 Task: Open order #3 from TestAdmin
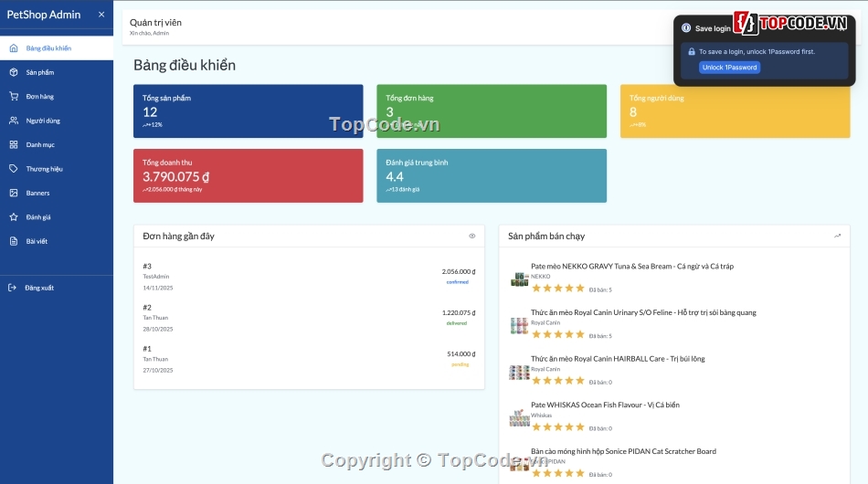pos(309,277)
